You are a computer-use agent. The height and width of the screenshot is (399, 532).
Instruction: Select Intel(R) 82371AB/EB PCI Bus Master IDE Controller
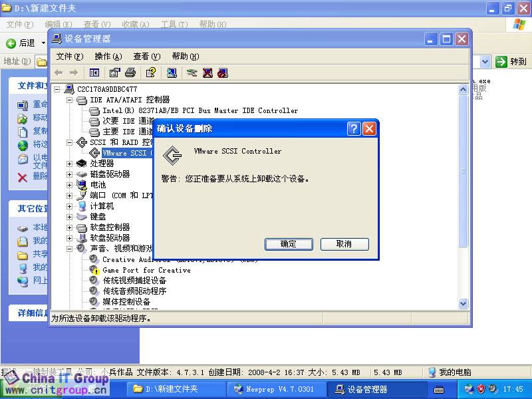200,110
